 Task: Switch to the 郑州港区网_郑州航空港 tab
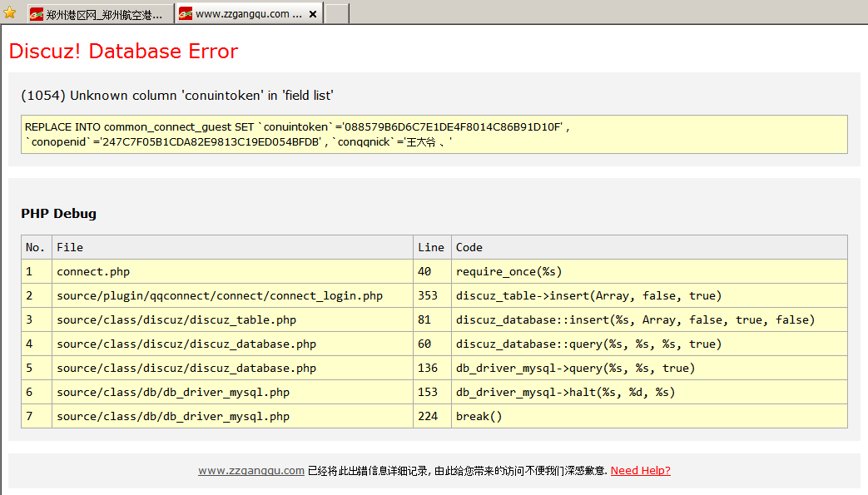101,14
